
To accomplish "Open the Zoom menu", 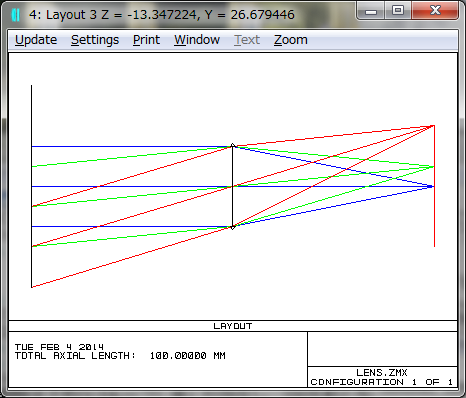I will [291, 40].
